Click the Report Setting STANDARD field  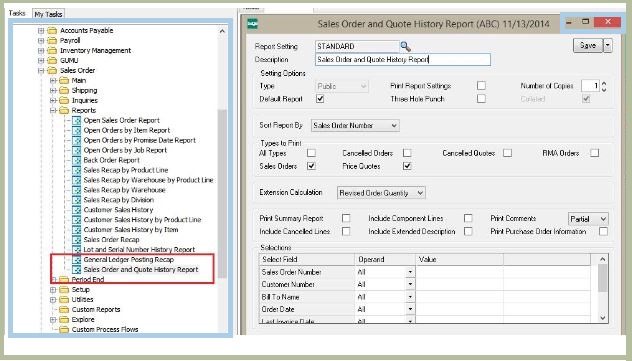click(x=357, y=46)
